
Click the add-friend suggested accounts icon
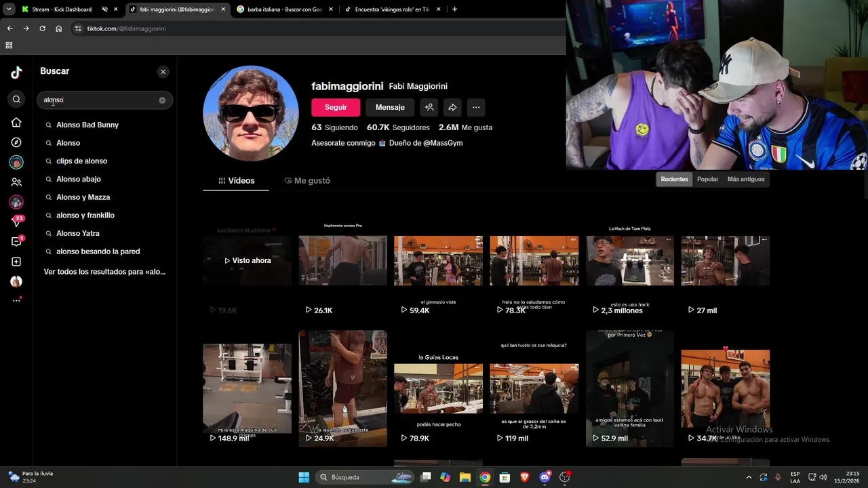(x=429, y=107)
